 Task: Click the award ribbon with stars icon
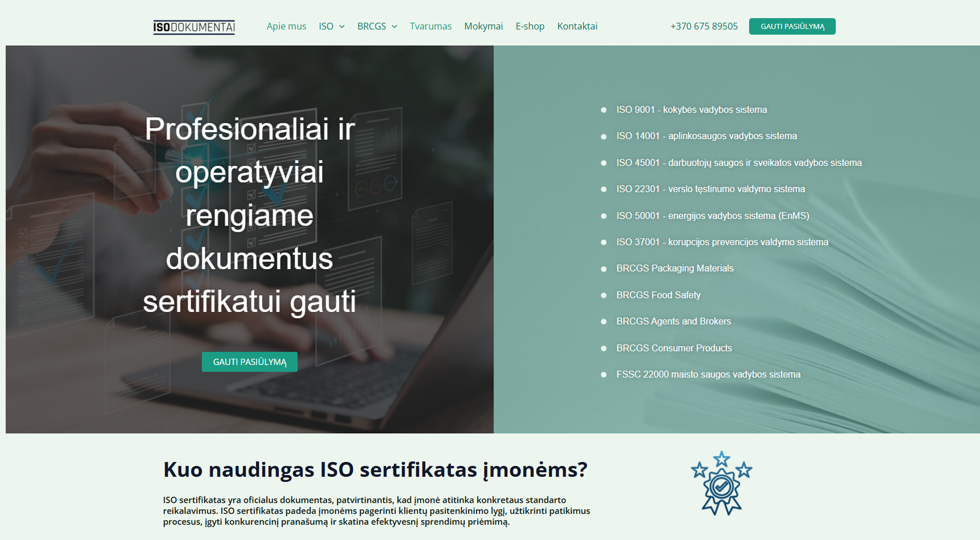[722, 483]
